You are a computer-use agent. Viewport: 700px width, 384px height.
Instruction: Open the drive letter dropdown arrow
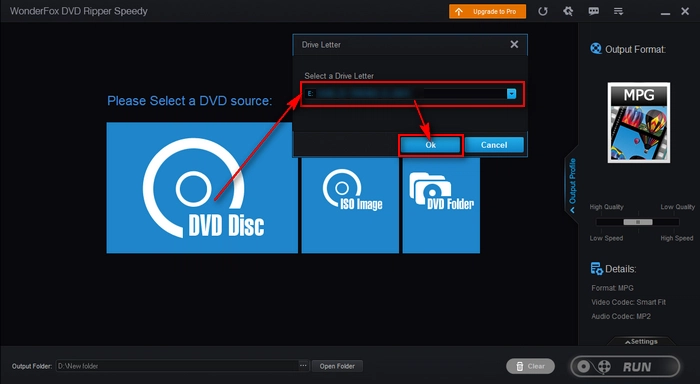pyautogui.click(x=512, y=93)
